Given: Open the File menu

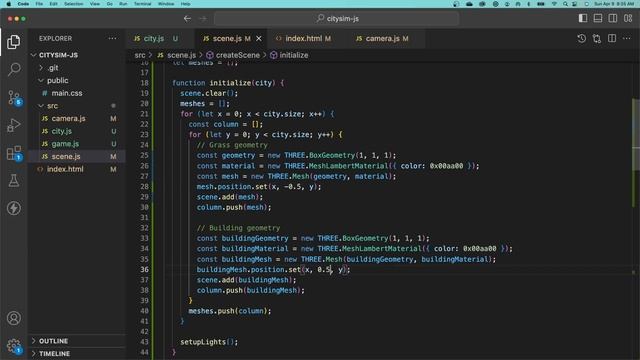Looking at the screenshot, I should (39, 4).
